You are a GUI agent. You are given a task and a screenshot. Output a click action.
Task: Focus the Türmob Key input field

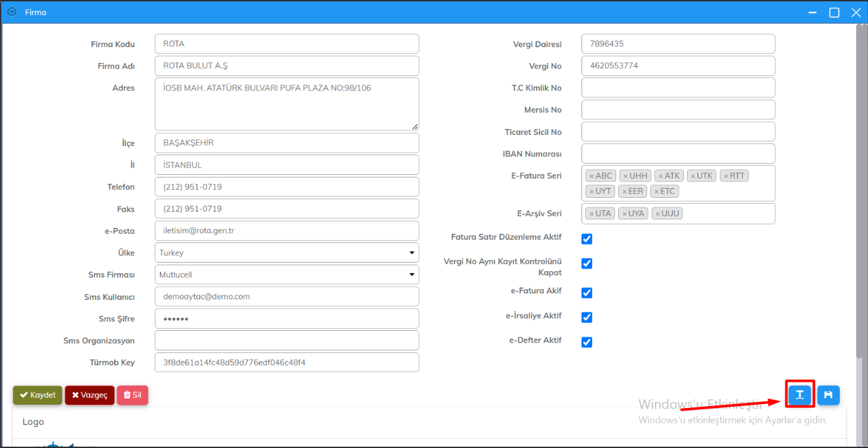[x=286, y=362]
